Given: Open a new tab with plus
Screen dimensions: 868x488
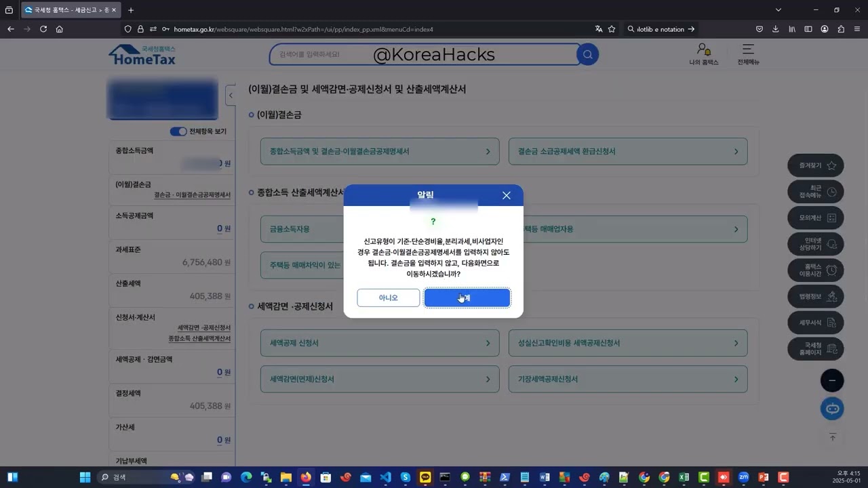Looking at the screenshot, I should tap(131, 10).
